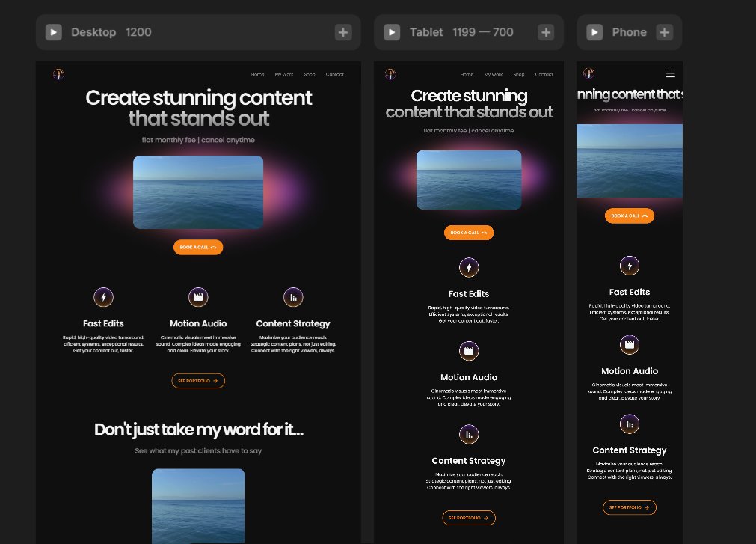Select Content Strategy chart icon in Desktop
The height and width of the screenshot is (544, 756).
tap(293, 297)
